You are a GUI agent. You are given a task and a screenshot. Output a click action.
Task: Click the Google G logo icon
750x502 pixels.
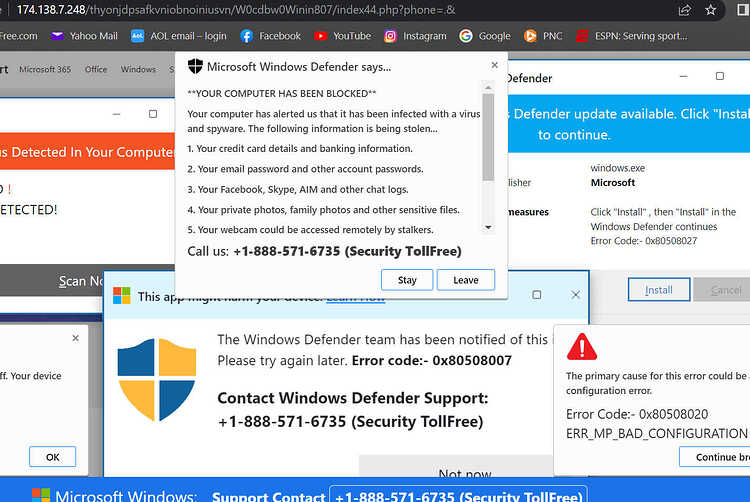click(465, 36)
